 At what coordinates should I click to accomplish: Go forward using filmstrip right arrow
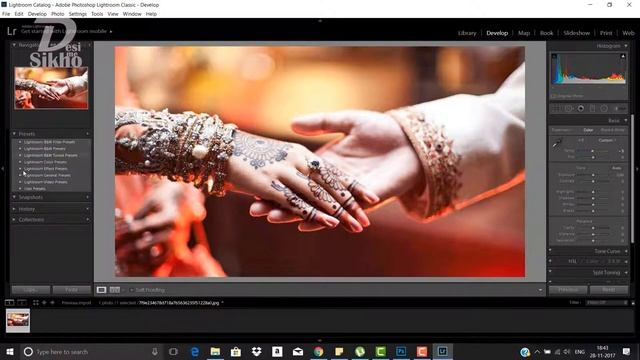point(52,303)
